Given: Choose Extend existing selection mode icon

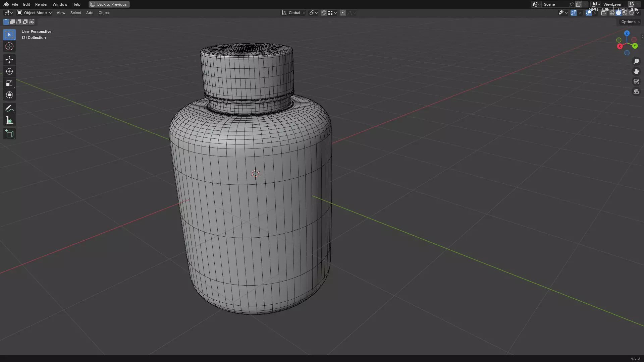Looking at the screenshot, I should [x=12, y=22].
